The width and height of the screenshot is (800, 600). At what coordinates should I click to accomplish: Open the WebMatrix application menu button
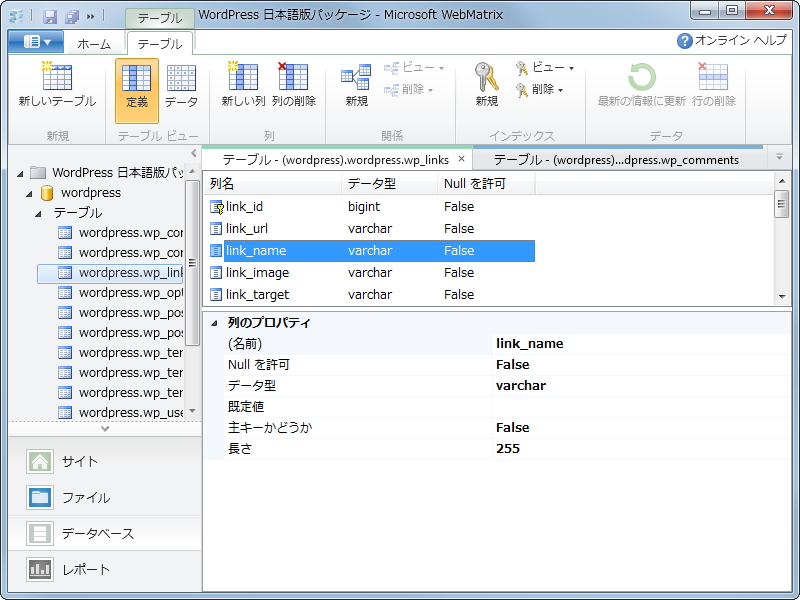click(36, 42)
